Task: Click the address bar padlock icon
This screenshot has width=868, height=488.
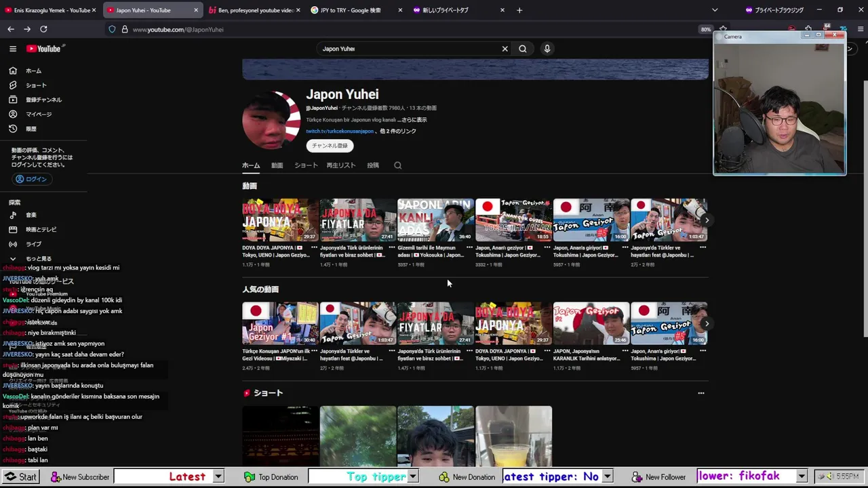Action: (x=125, y=29)
